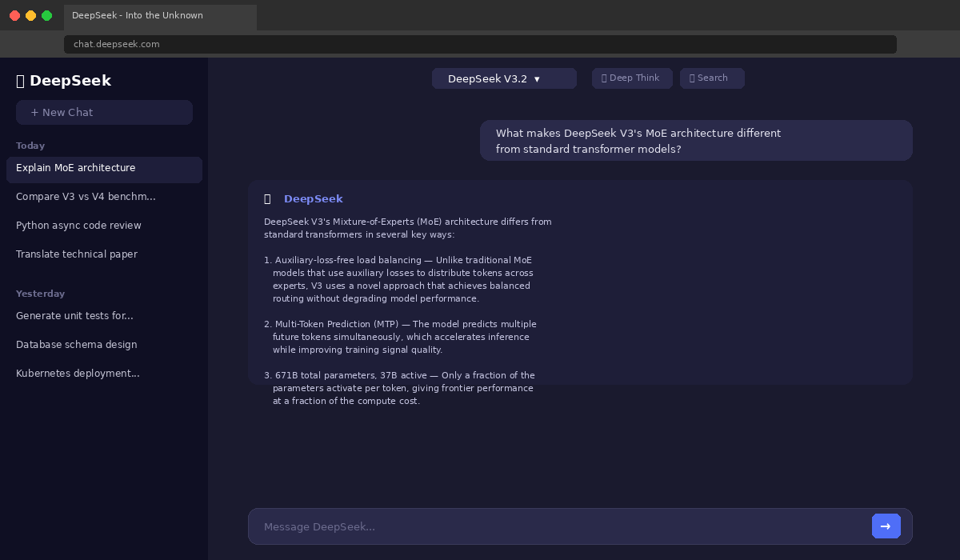The width and height of the screenshot is (960, 560).
Task: Click the magnifier icon on the Search button
Action: point(693,78)
